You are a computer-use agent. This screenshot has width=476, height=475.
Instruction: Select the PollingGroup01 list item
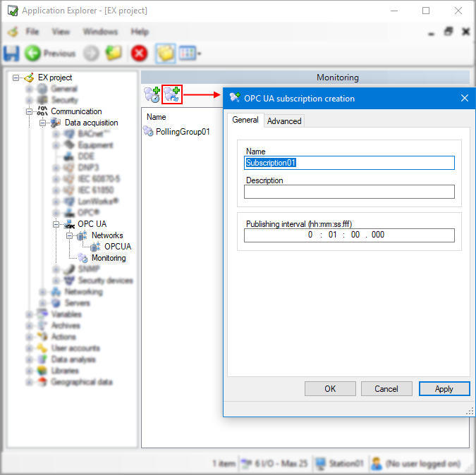click(x=182, y=131)
